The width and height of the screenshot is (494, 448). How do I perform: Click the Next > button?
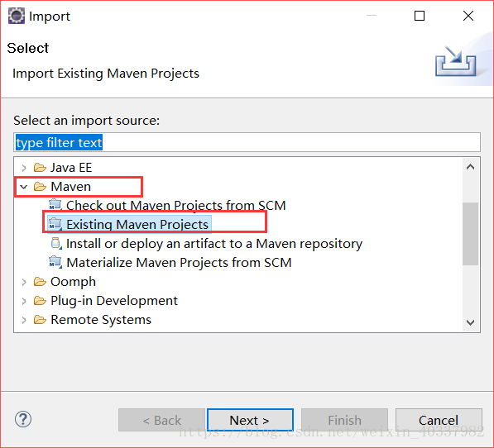pyautogui.click(x=250, y=420)
